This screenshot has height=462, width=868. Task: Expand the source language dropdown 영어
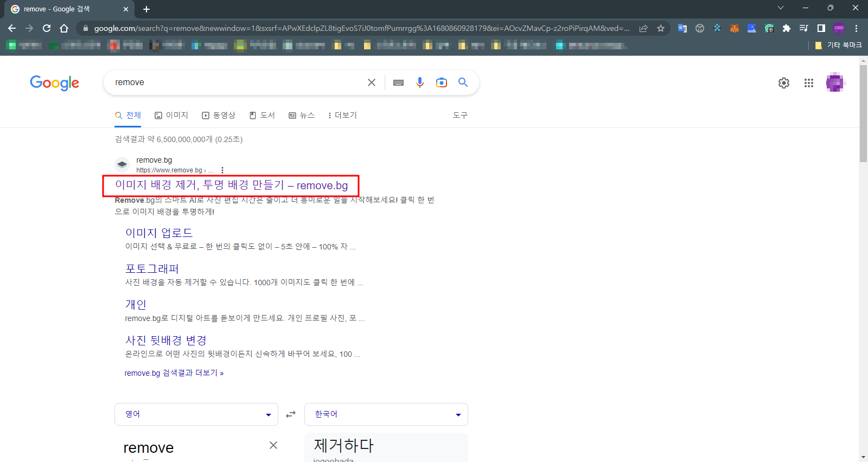point(196,414)
